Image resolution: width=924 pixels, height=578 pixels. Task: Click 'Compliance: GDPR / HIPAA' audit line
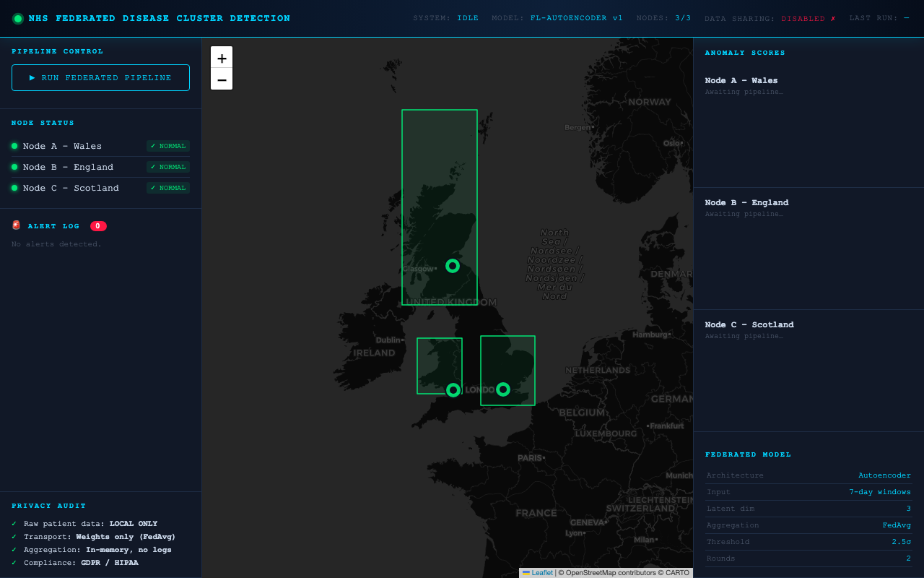click(x=75, y=563)
